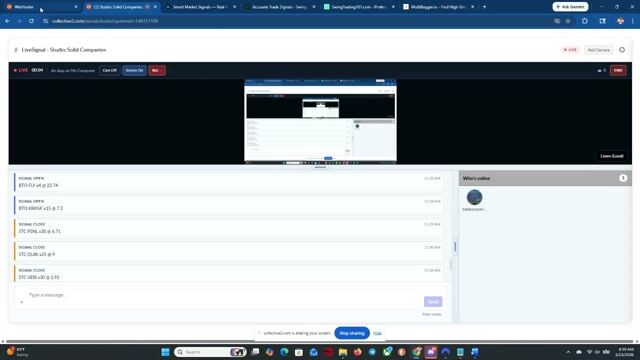Switch to the MultiBagger.io tab

click(x=438, y=7)
